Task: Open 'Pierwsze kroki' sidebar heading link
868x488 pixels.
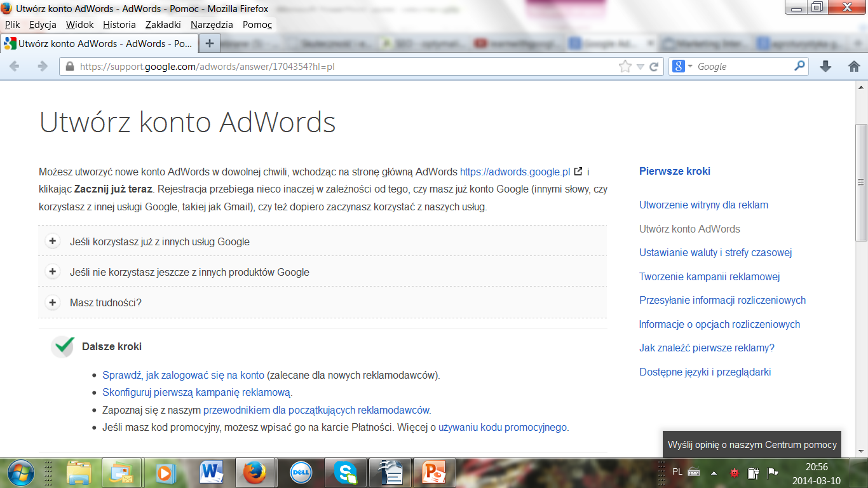Action: 675,171
